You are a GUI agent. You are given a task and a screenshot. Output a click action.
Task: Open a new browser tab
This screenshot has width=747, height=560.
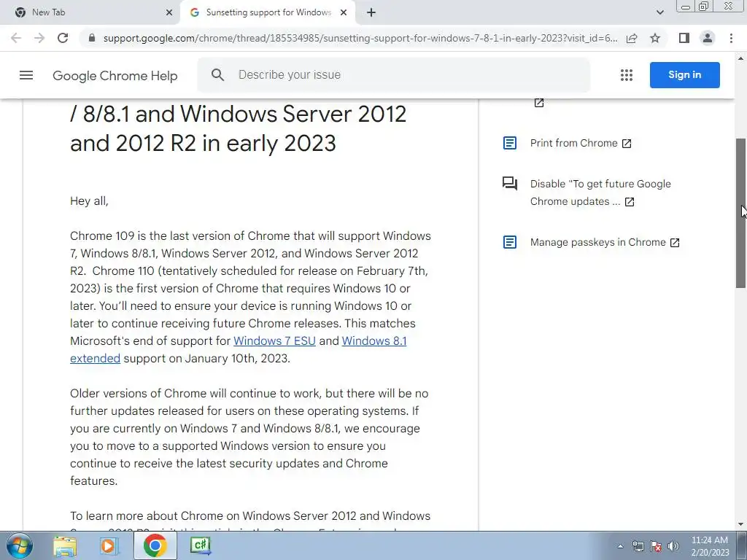[371, 12]
